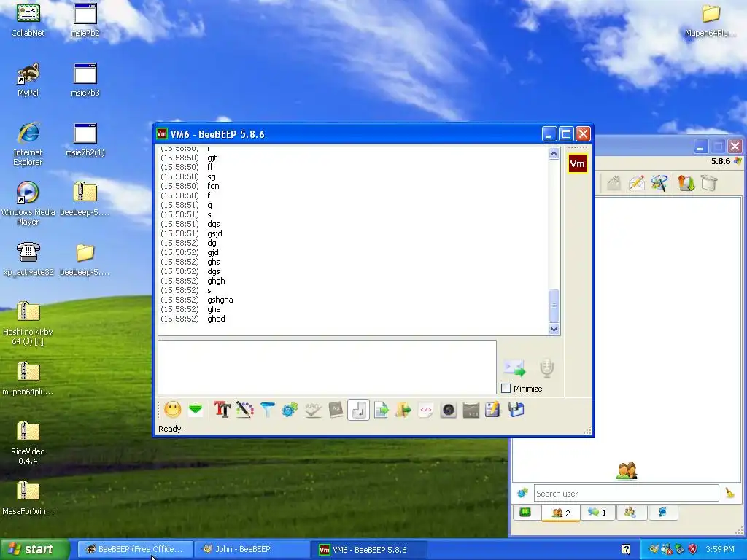The width and height of the screenshot is (747, 560).
Task: Click the 3:59 PM system clock
Action: coord(720,550)
